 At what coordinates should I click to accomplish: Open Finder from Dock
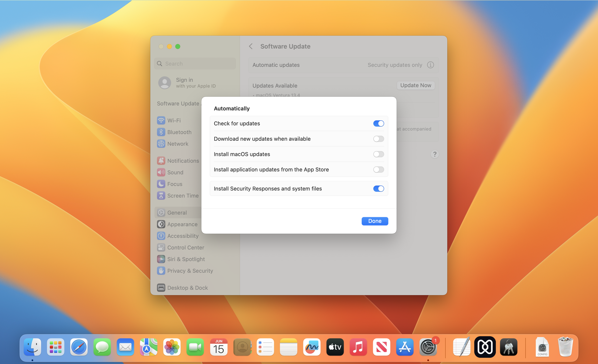pos(32,347)
